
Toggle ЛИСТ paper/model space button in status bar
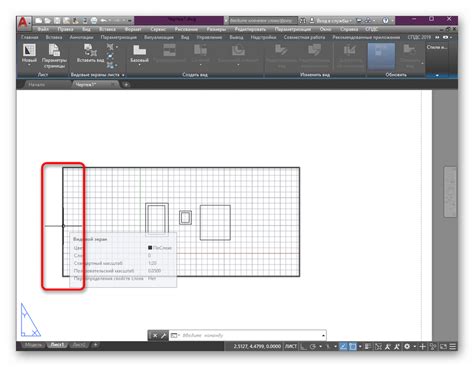[x=291, y=347]
